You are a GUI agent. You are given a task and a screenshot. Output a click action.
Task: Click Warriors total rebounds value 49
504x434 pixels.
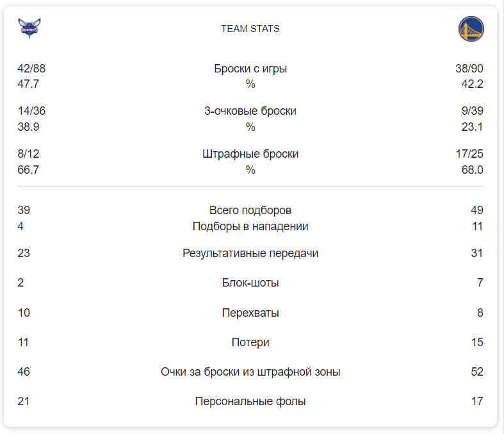[x=477, y=210]
